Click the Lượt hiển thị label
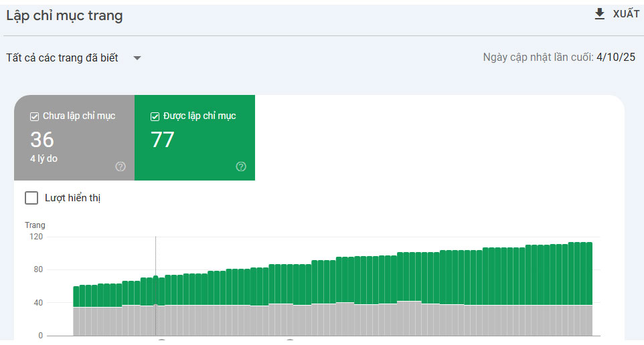 [x=72, y=198]
